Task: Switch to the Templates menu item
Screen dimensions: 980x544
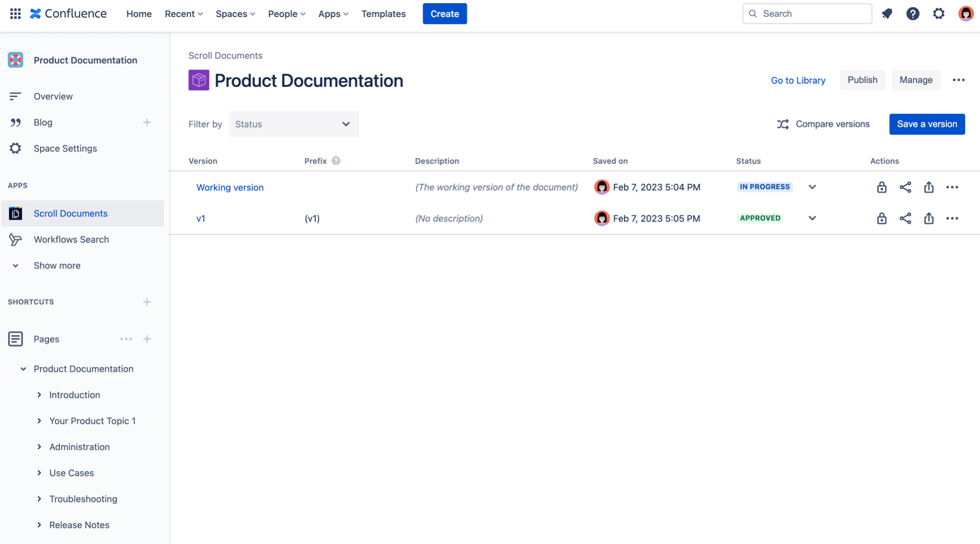Action: point(383,13)
